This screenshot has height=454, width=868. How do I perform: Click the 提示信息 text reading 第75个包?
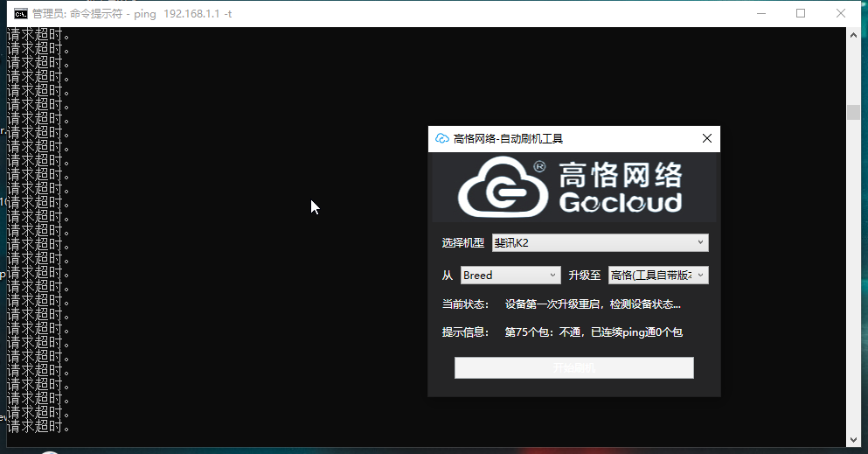pos(594,332)
